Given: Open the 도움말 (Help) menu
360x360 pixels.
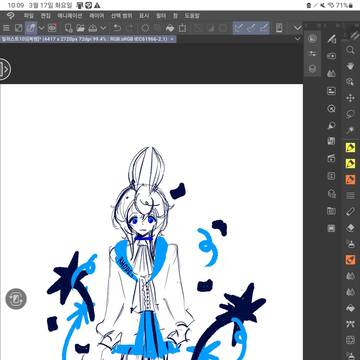Looking at the screenshot, I should point(192,16).
